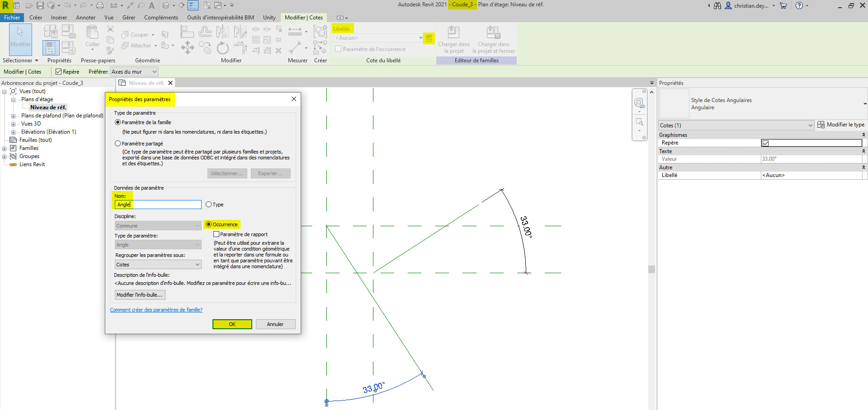Open the Fichier menu
The width and height of the screenshot is (868, 410).
(12, 18)
